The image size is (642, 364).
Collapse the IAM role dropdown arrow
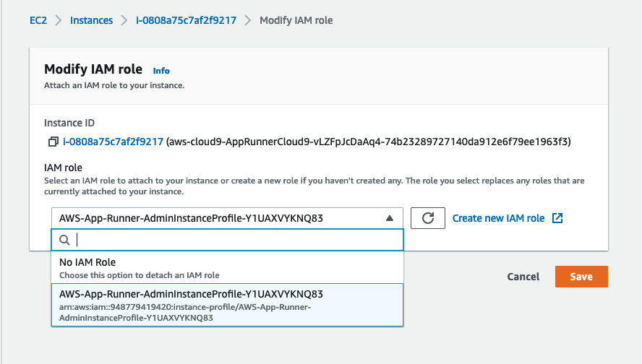tap(390, 218)
